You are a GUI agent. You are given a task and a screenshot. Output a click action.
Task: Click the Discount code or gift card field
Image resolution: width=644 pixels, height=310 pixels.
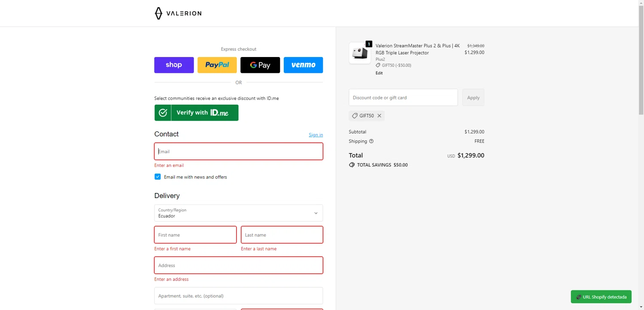click(403, 97)
